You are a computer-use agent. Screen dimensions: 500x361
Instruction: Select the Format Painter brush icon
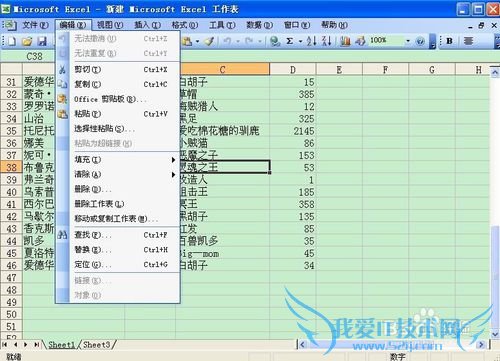point(209,41)
